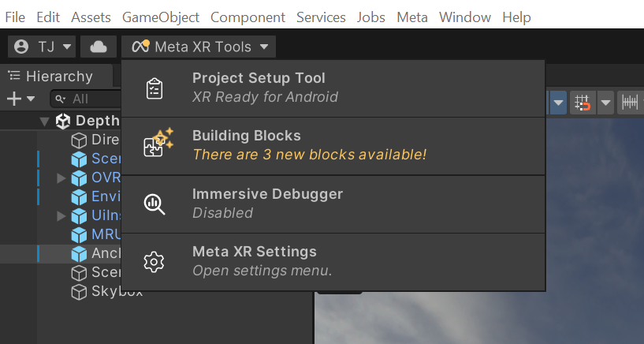The height and width of the screenshot is (344, 644).
Task: Open the Window menu
Action: click(465, 17)
